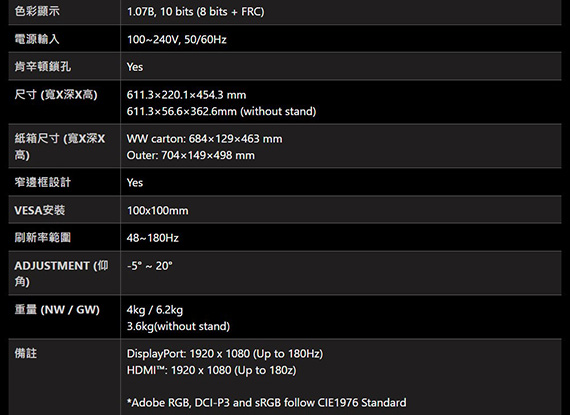Click the Adobe RGB CIE1976 footnote text

coord(266,403)
